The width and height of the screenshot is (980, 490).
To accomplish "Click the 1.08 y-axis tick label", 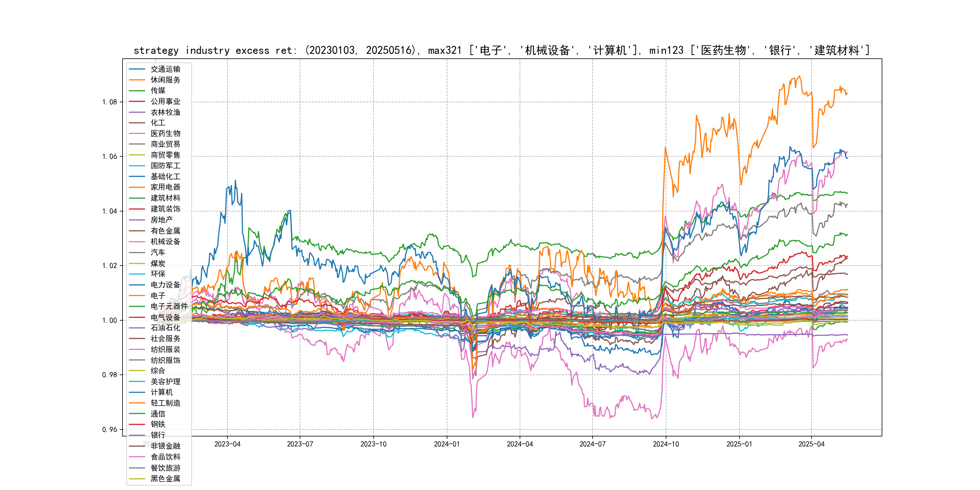I will pos(109,102).
